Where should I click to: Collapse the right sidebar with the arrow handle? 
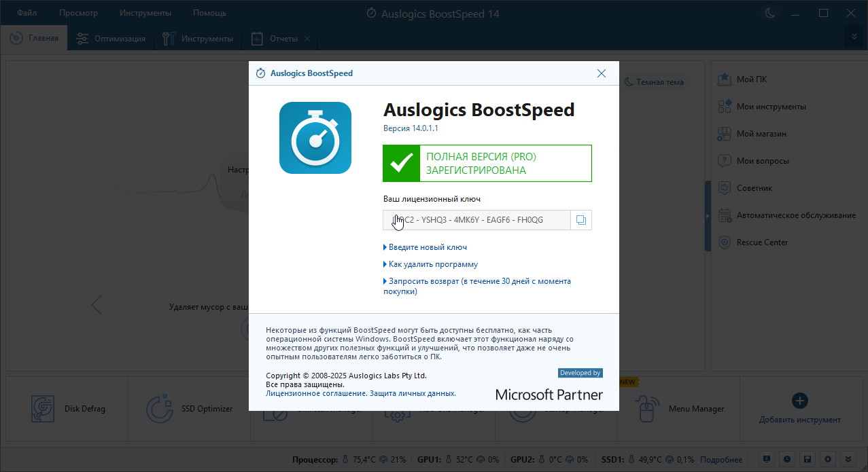pyautogui.click(x=708, y=215)
